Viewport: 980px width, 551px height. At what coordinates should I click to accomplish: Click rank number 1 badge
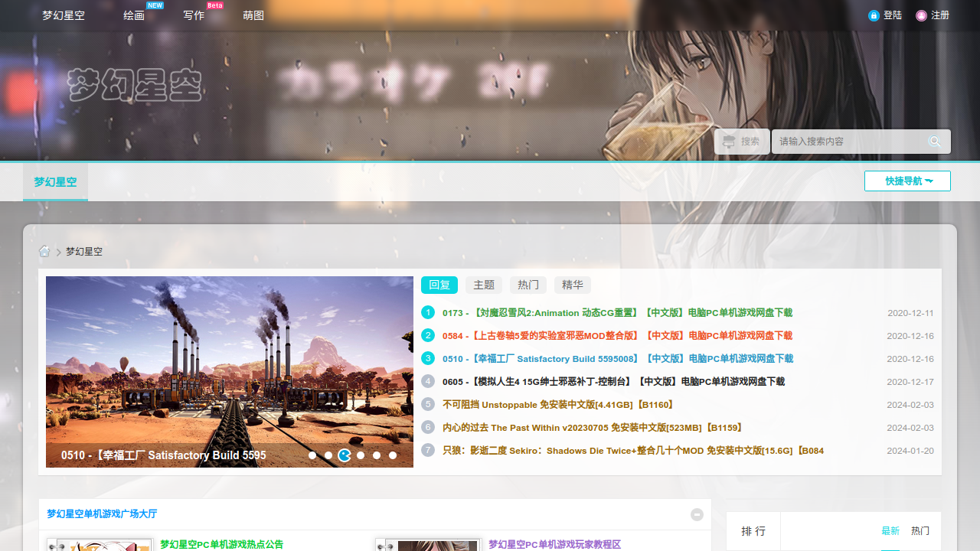(x=428, y=312)
